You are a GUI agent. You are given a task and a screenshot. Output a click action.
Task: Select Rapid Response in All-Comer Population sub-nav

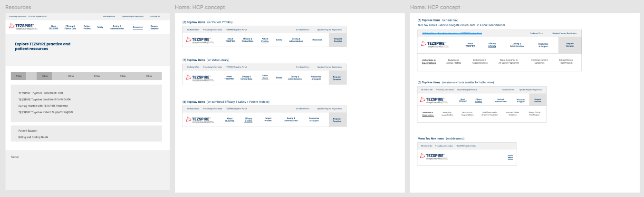pos(508,61)
